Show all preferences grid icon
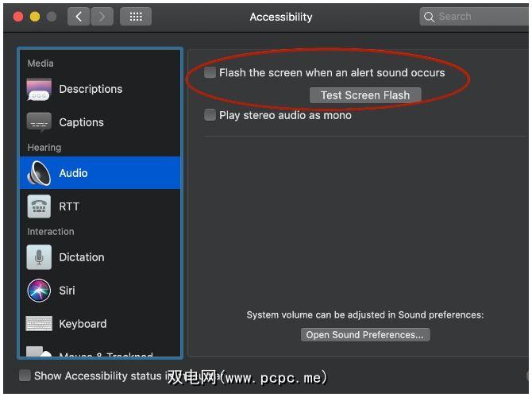The image size is (532, 397). click(x=136, y=17)
